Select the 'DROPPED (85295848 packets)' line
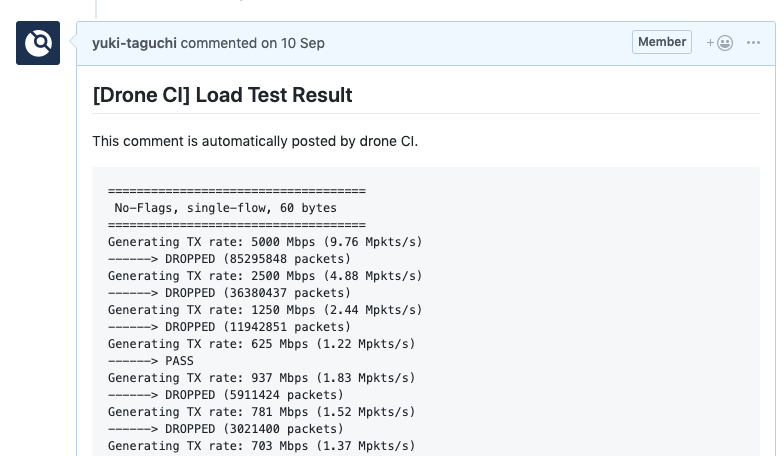 tap(230, 259)
